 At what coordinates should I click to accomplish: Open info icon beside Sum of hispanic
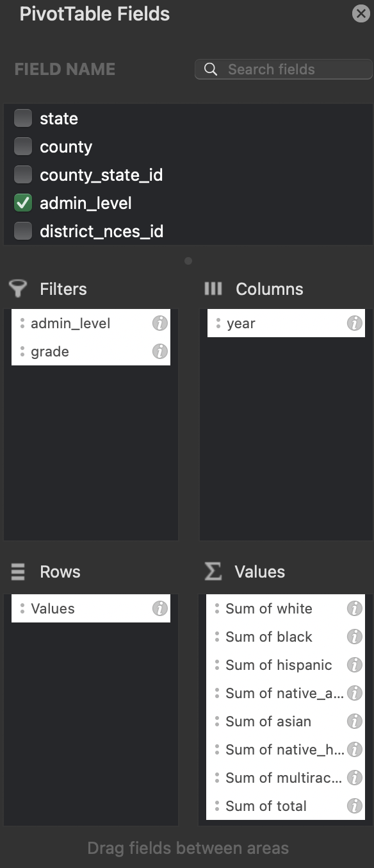(x=355, y=665)
